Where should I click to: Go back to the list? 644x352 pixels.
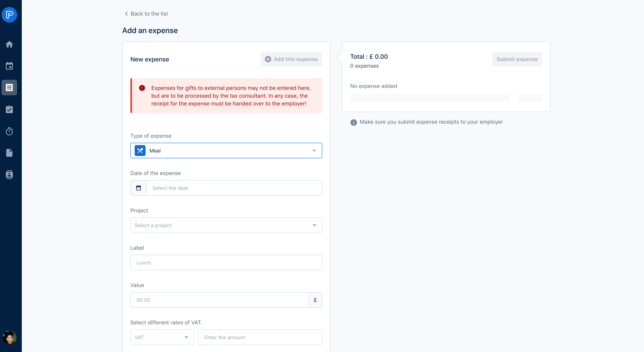tap(146, 14)
